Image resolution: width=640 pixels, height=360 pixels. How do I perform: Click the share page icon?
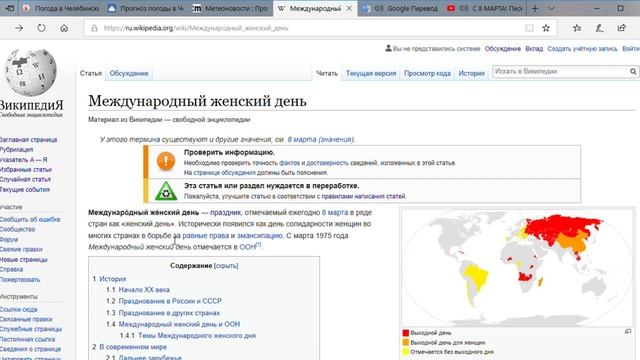[622, 28]
